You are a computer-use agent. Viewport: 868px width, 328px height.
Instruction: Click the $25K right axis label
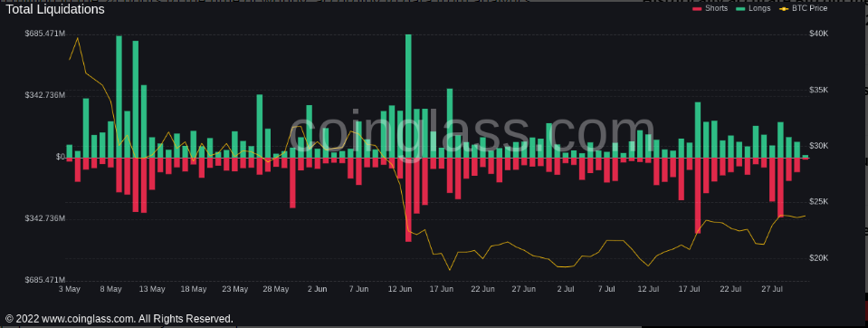click(819, 202)
